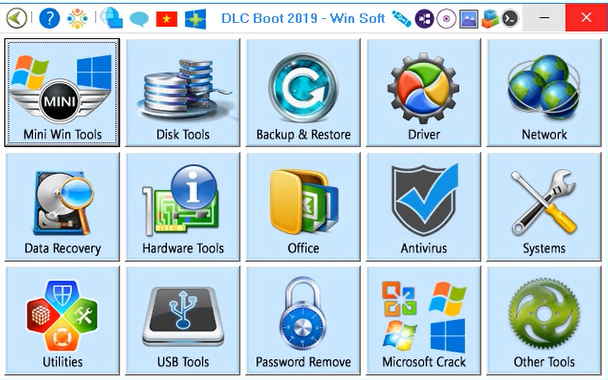The image size is (608, 380).
Task: Click the USB drive icon in title bar
Action: pos(401,18)
